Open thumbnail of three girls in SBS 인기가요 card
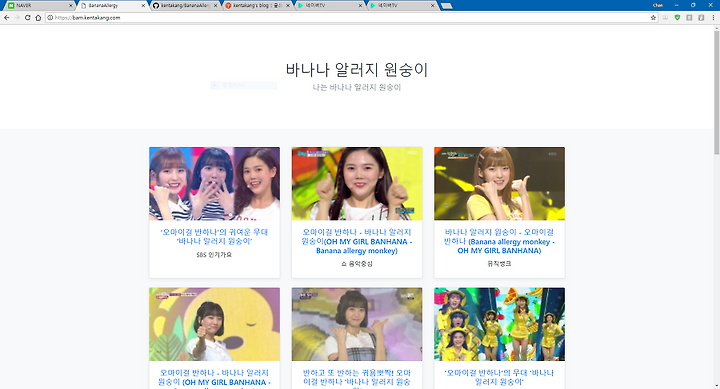Screen dimensions: 720x389 coord(214,184)
